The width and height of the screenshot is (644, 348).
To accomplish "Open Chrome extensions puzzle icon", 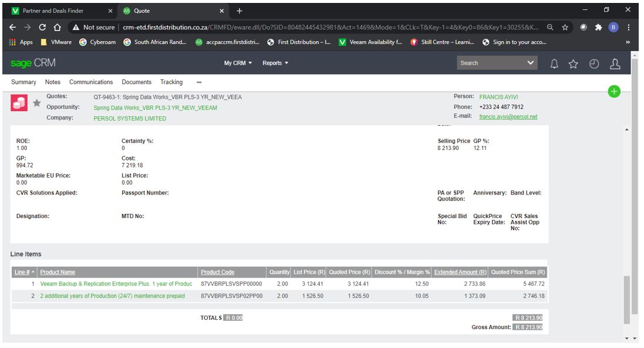I will 598,27.
